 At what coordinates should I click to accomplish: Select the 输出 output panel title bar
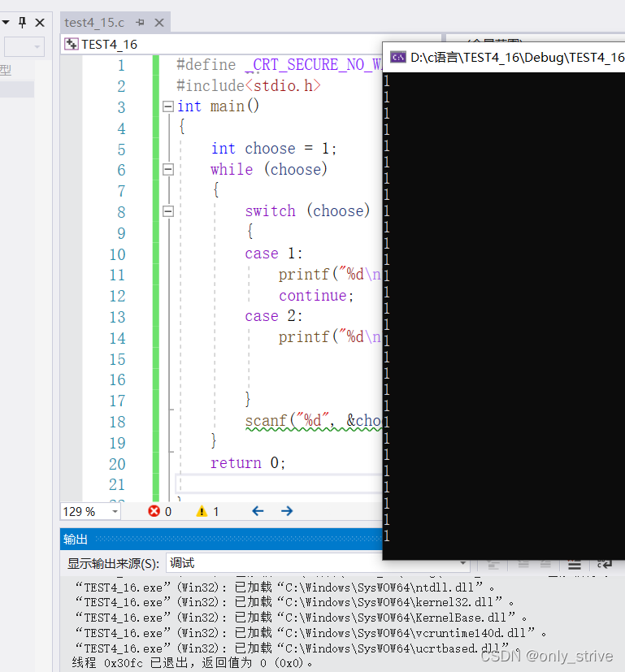coord(221,539)
